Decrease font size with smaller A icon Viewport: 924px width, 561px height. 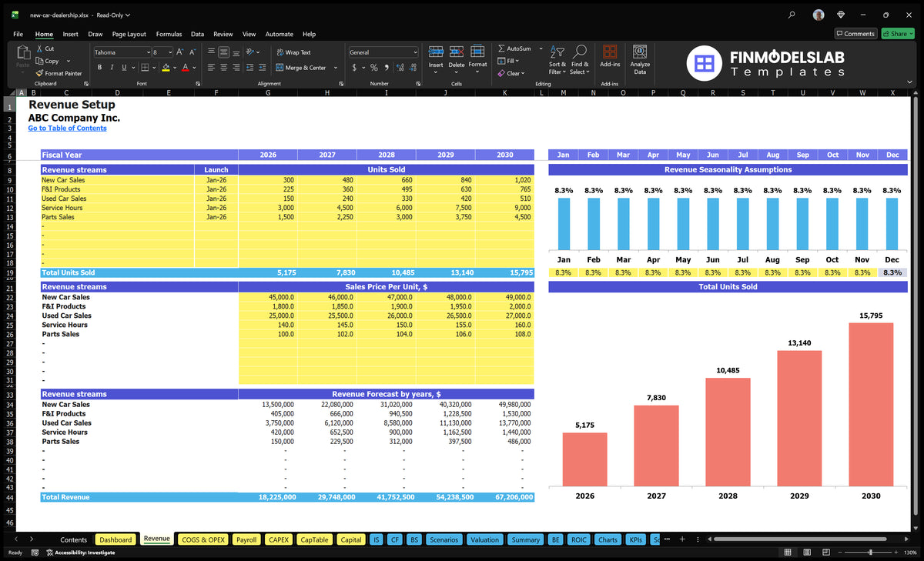tap(192, 52)
